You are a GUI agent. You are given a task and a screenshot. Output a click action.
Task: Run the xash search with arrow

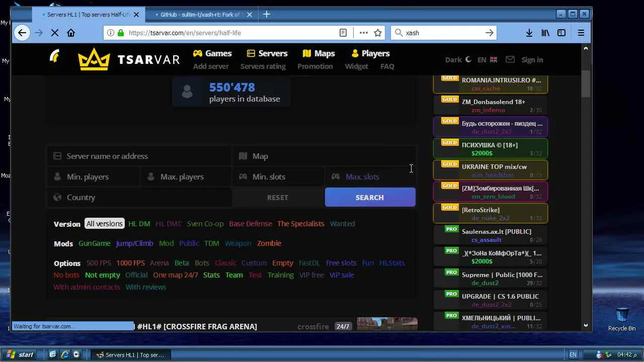pyautogui.click(x=489, y=33)
